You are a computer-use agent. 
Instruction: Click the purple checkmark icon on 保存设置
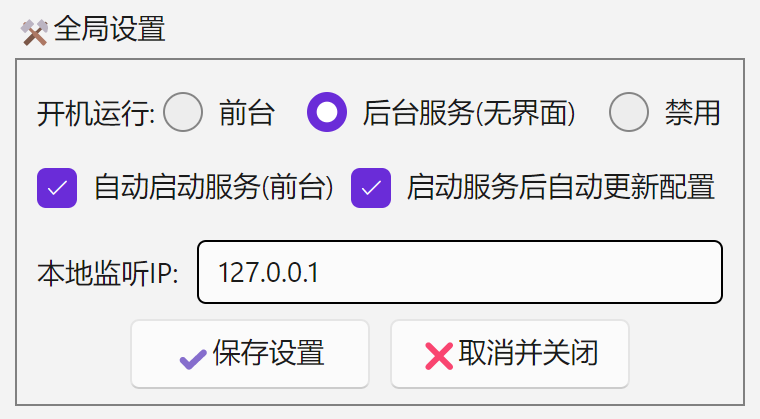click(192, 355)
